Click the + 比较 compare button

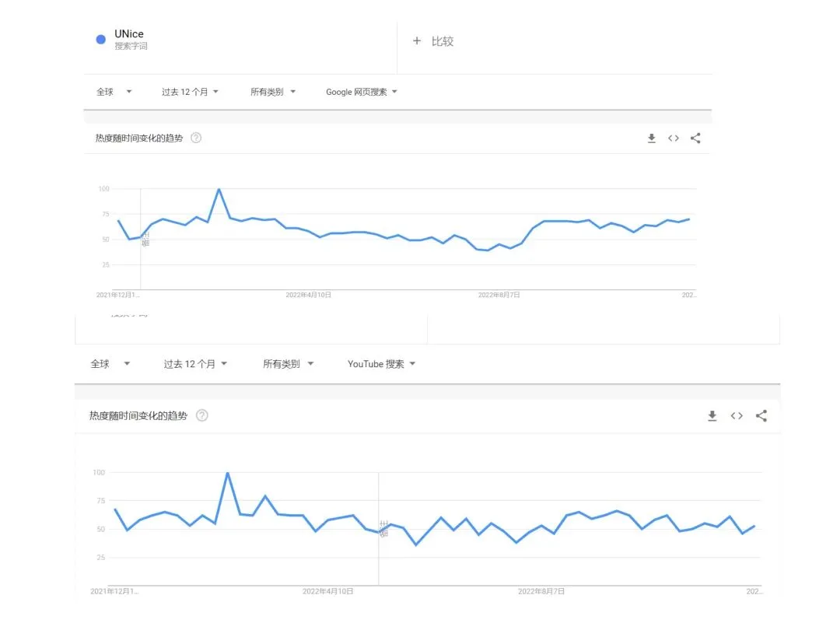click(x=433, y=41)
